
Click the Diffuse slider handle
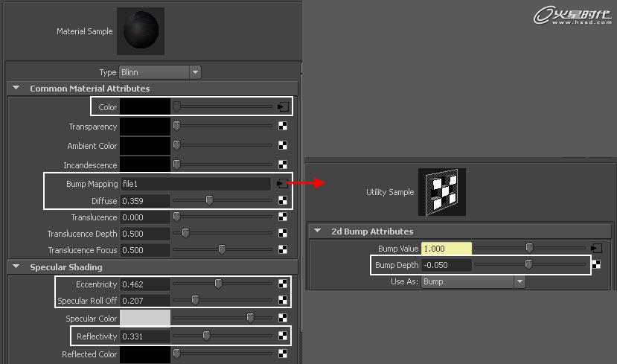[209, 200]
